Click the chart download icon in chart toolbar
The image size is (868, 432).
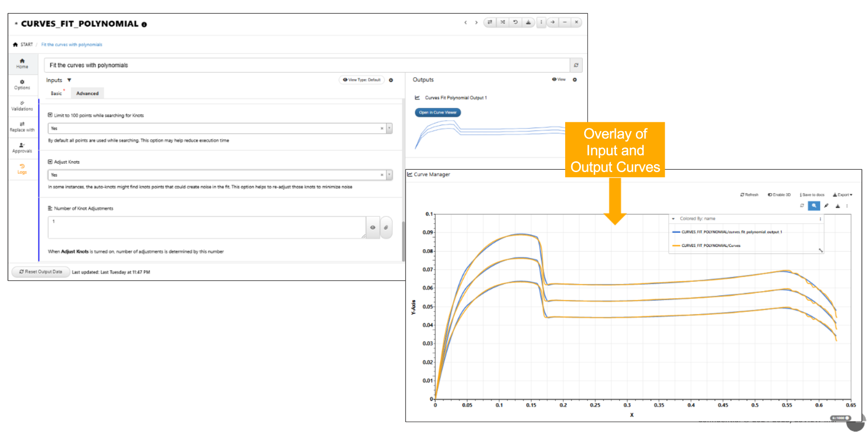[x=838, y=206]
